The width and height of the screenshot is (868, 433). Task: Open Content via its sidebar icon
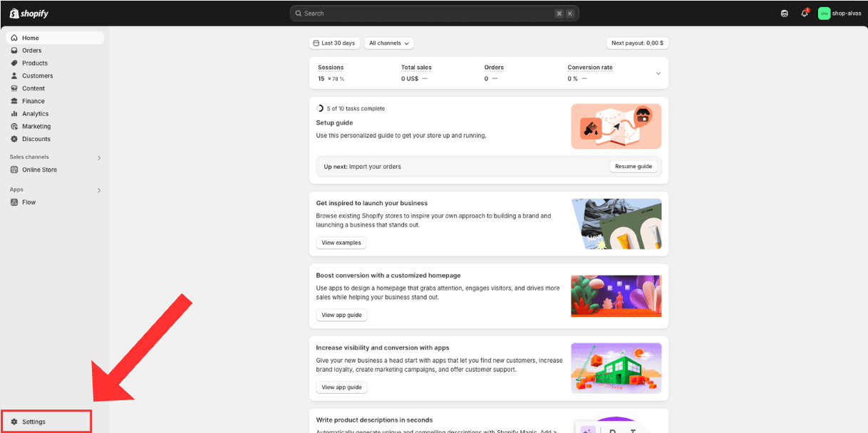coord(14,88)
